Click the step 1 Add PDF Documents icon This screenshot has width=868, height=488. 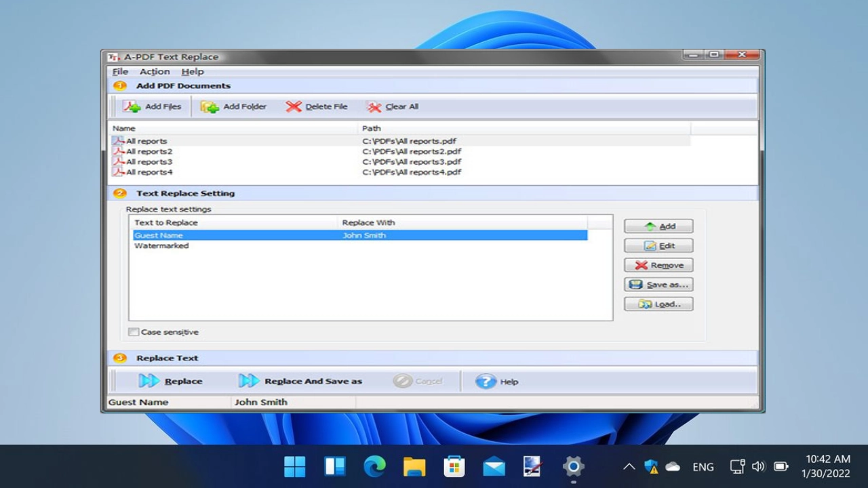click(120, 85)
